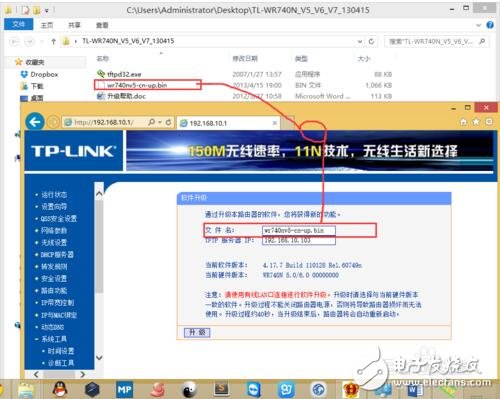This screenshot has height=399, width=500.
Task: Click router menu horizontal scroll right arrow
Action: [x=83, y=374]
